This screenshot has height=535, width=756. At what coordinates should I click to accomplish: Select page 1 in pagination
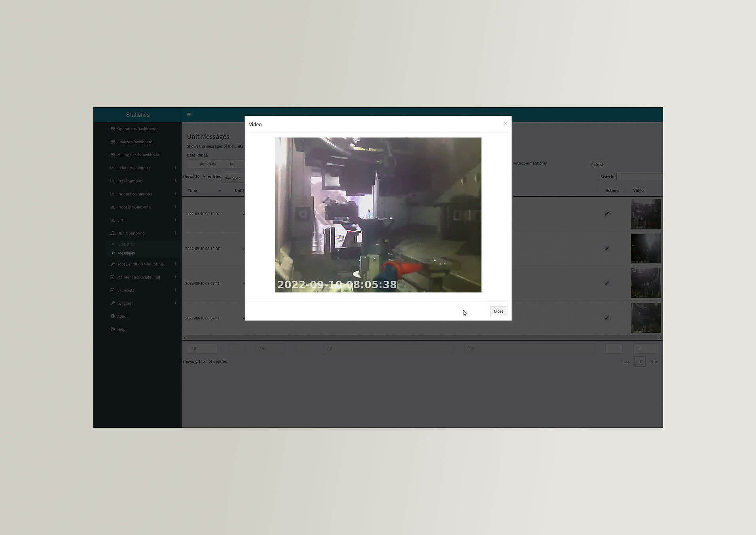(640, 362)
